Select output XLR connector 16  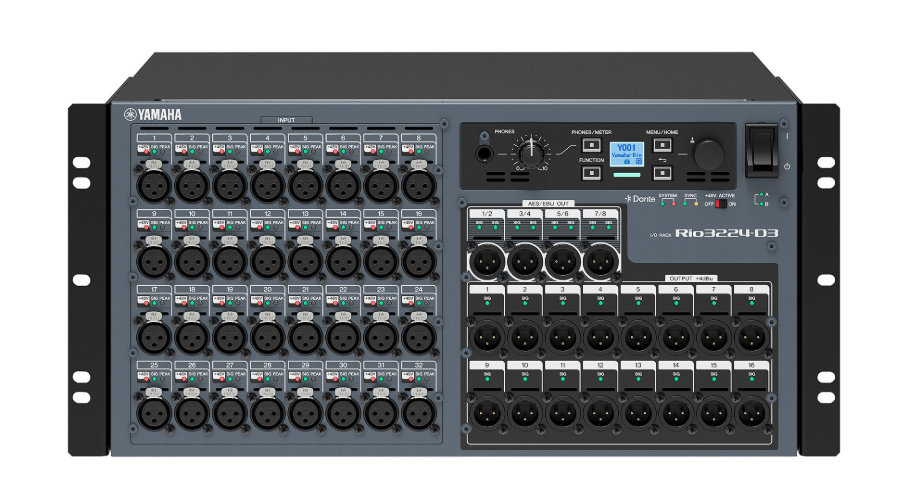[752, 413]
